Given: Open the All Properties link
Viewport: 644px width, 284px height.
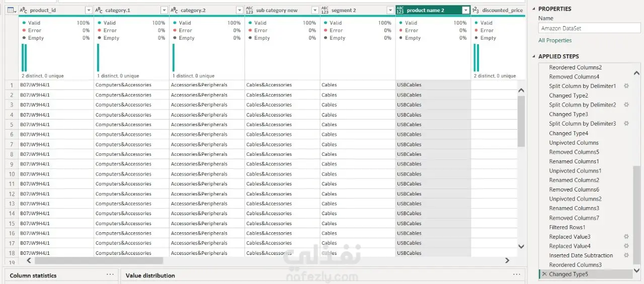Looking at the screenshot, I should (555, 40).
